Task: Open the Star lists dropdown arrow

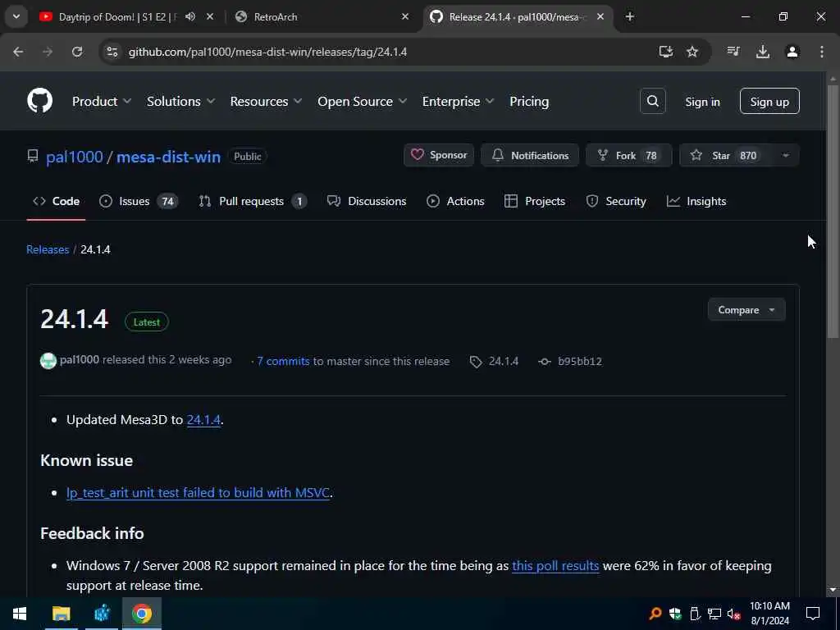Action: (x=785, y=155)
